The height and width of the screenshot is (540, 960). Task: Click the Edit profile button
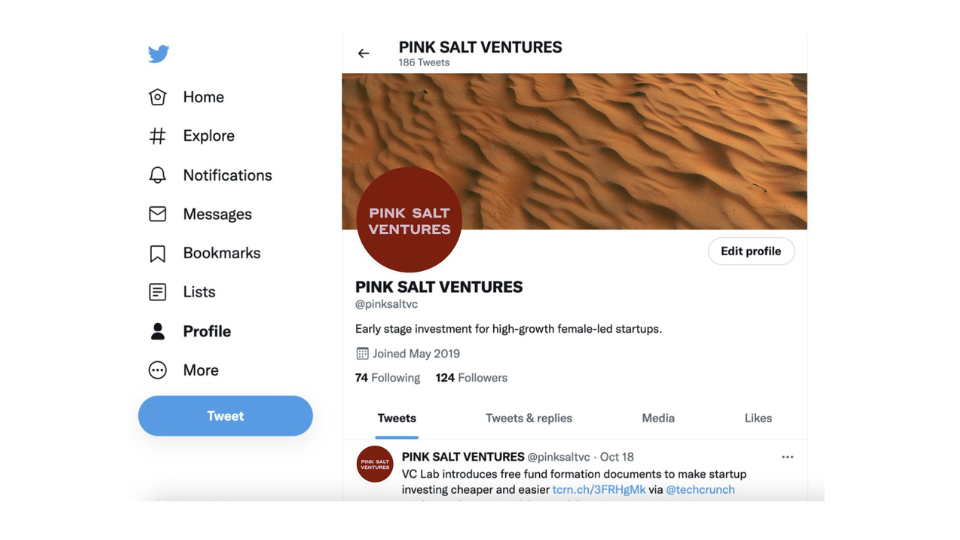751,251
